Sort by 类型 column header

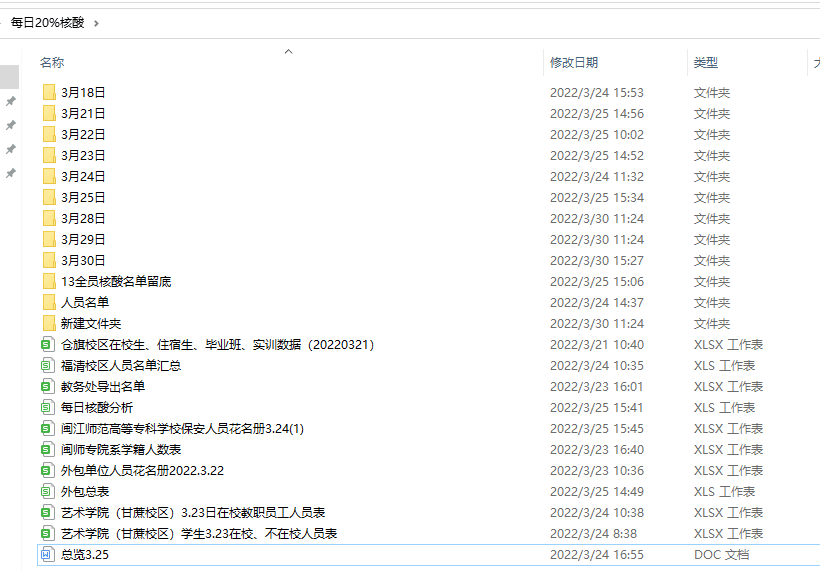(x=705, y=62)
